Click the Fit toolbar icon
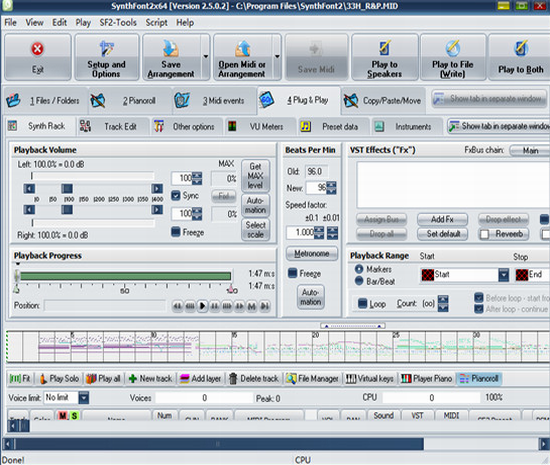 (19, 378)
